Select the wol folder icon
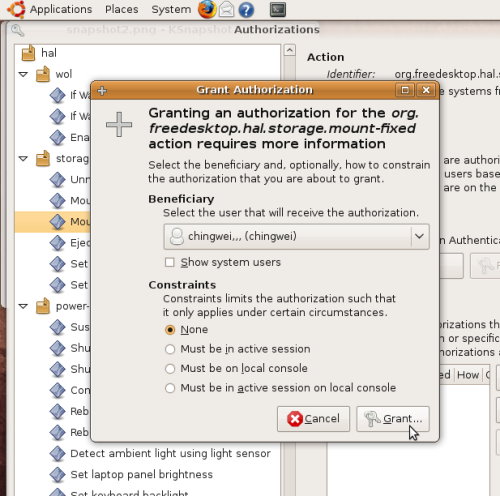Image resolution: width=500 pixels, height=496 pixels. [x=43, y=74]
